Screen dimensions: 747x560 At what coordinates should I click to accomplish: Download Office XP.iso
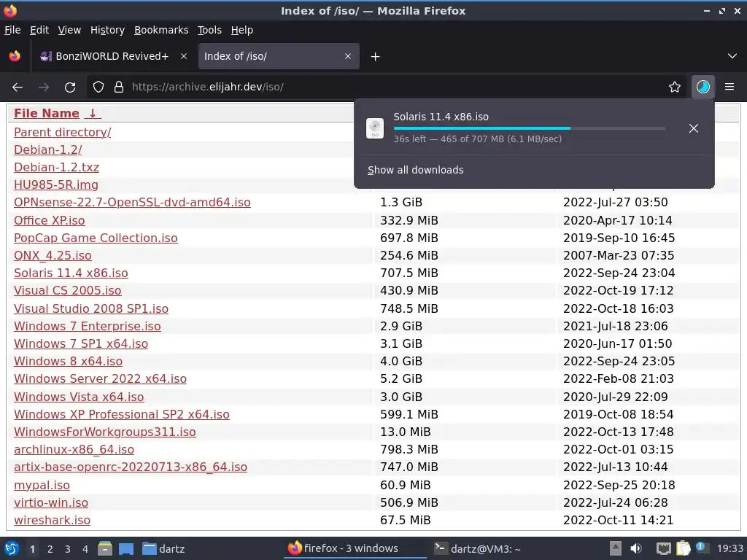click(49, 220)
